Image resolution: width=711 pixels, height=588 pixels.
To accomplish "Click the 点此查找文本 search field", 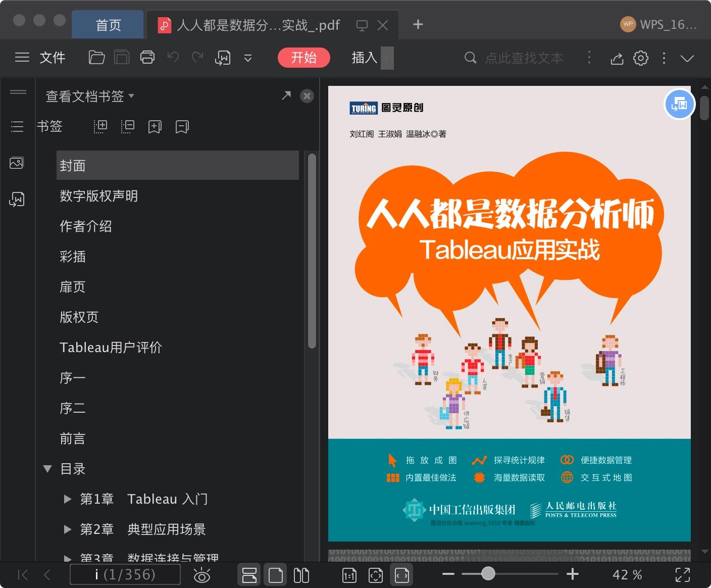I will (524, 58).
